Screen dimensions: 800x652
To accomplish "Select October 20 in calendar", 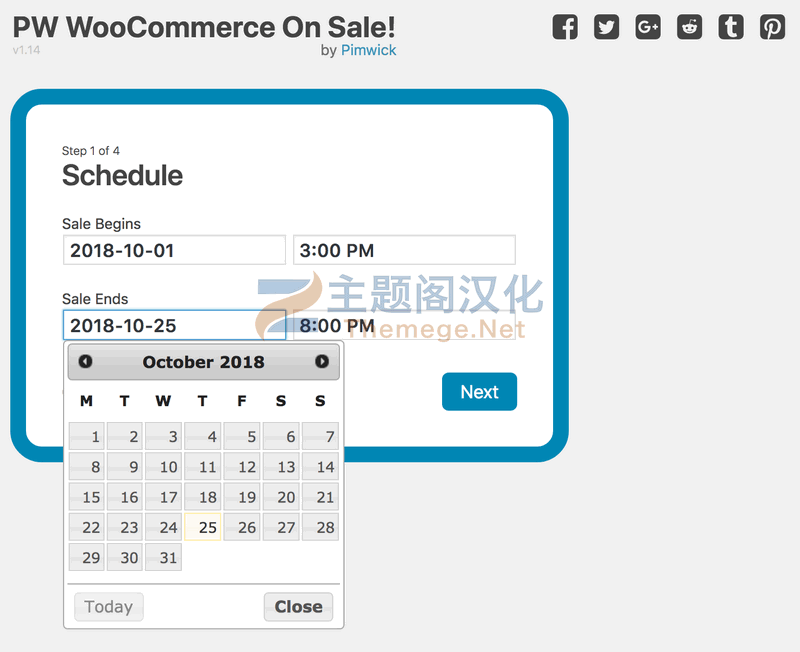I will 281,497.
